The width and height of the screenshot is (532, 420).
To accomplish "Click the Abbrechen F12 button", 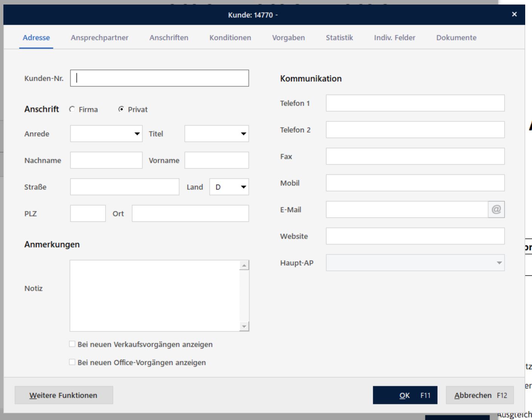I will (480, 395).
